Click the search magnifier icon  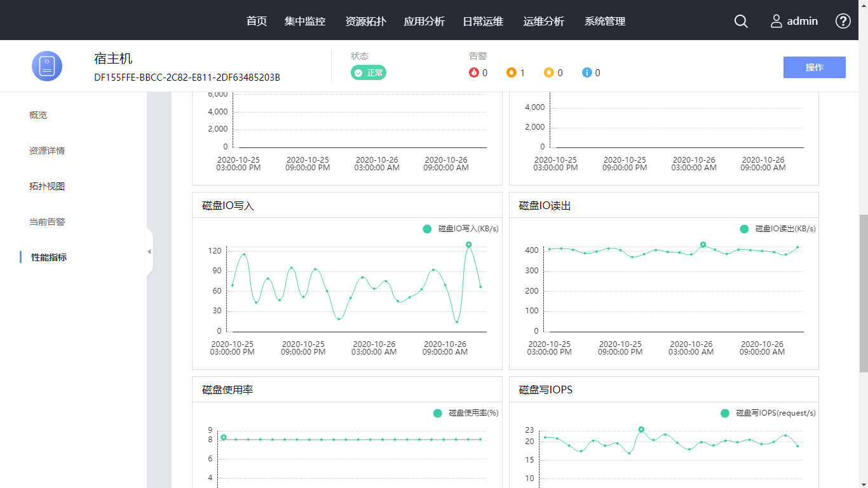pos(741,21)
